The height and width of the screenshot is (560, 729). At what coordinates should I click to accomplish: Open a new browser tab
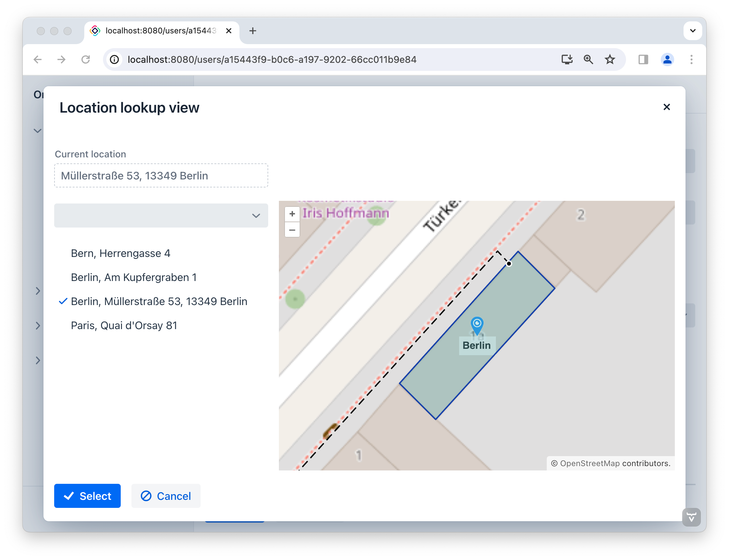[253, 31]
